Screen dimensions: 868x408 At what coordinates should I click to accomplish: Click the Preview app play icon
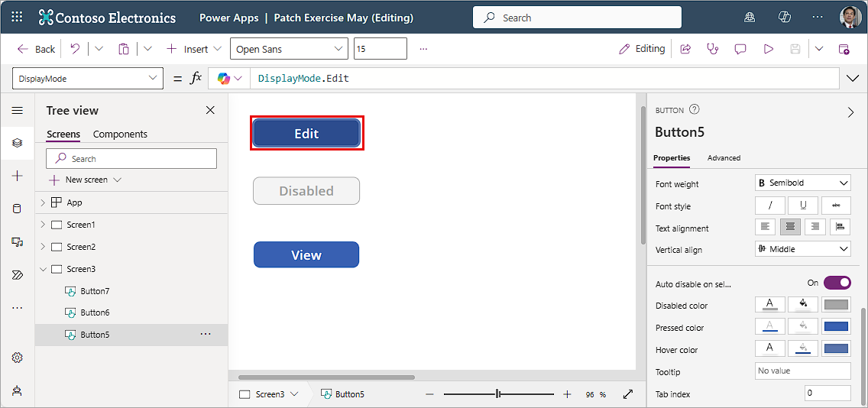(x=768, y=49)
